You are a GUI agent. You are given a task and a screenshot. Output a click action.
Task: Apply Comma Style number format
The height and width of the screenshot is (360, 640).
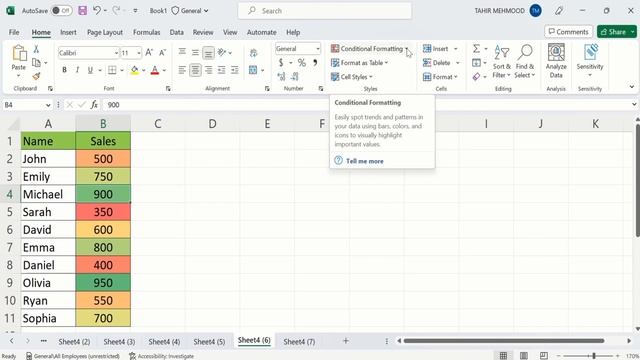click(315, 63)
